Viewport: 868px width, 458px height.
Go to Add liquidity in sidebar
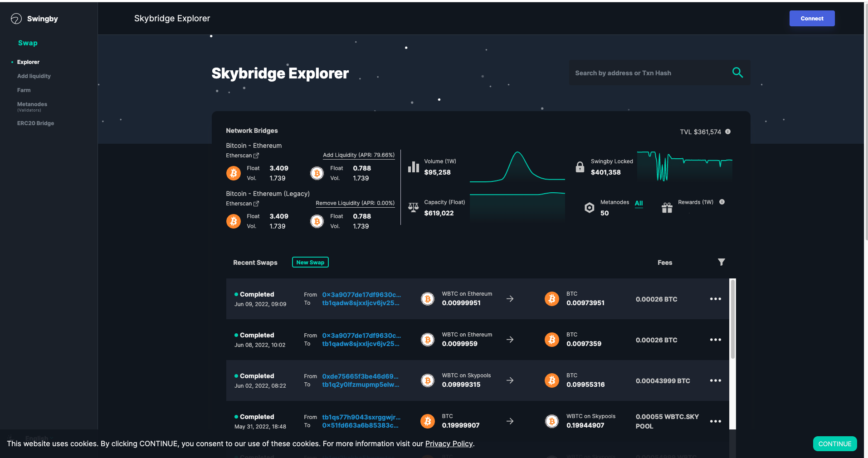[x=34, y=76]
